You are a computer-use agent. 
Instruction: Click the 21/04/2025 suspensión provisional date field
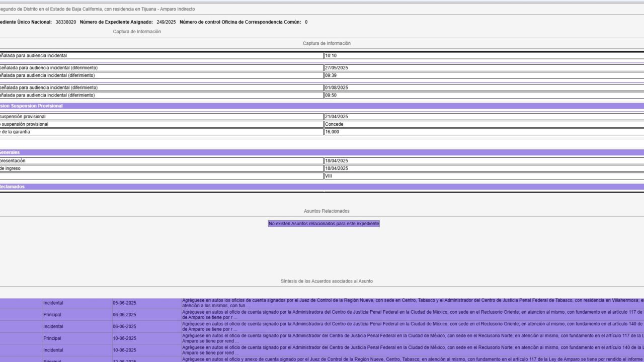[x=483, y=117]
